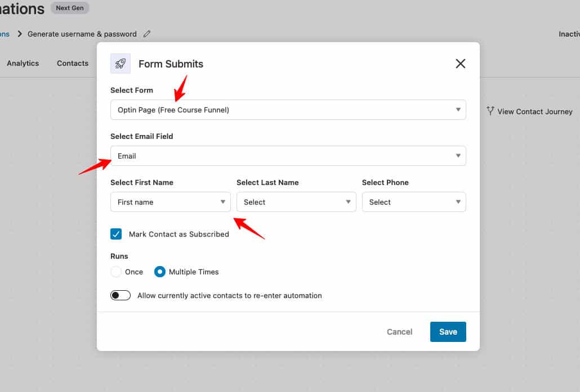Viewport: 580px width, 392px height.
Task: Switch to the Contacts tab
Action: pyautogui.click(x=72, y=63)
